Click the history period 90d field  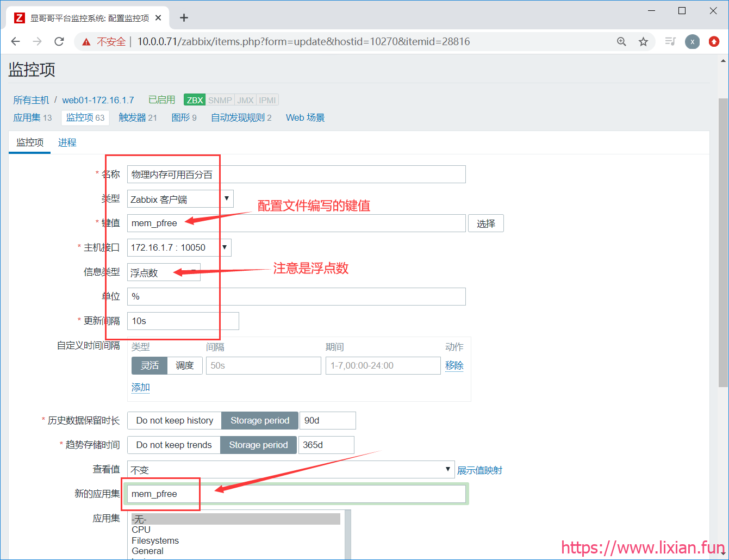pos(328,420)
